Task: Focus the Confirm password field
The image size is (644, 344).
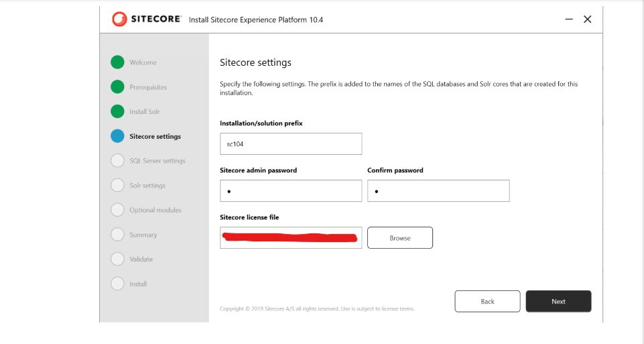Action: tap(439, 190)
